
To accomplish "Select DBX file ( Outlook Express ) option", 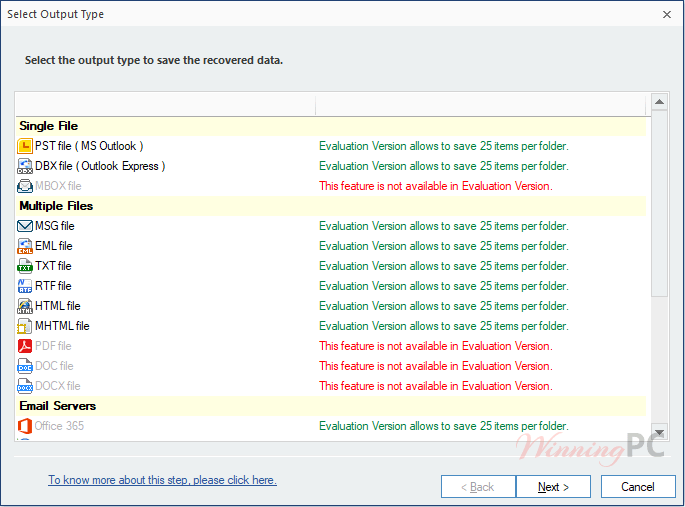I will [100, 166].
